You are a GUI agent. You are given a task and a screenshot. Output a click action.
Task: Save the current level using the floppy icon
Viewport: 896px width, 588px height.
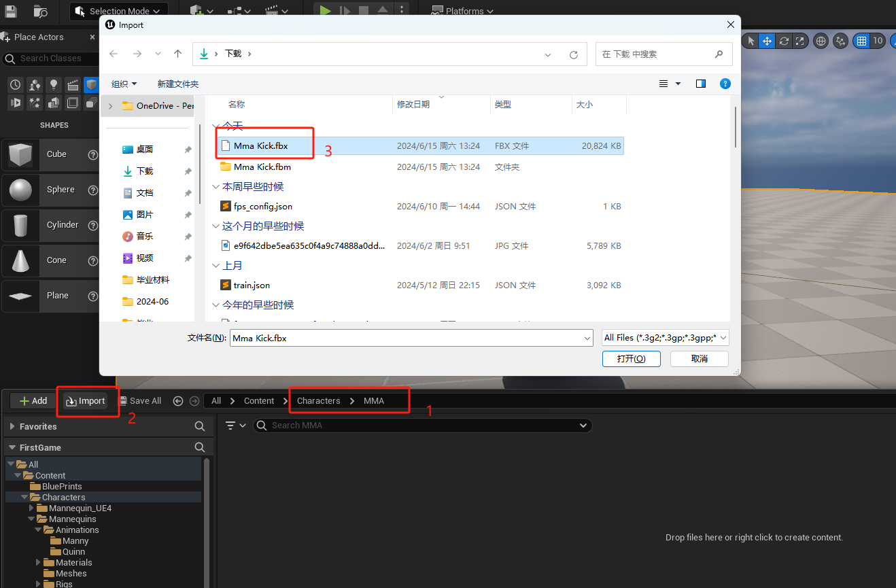tap(11, 10)
